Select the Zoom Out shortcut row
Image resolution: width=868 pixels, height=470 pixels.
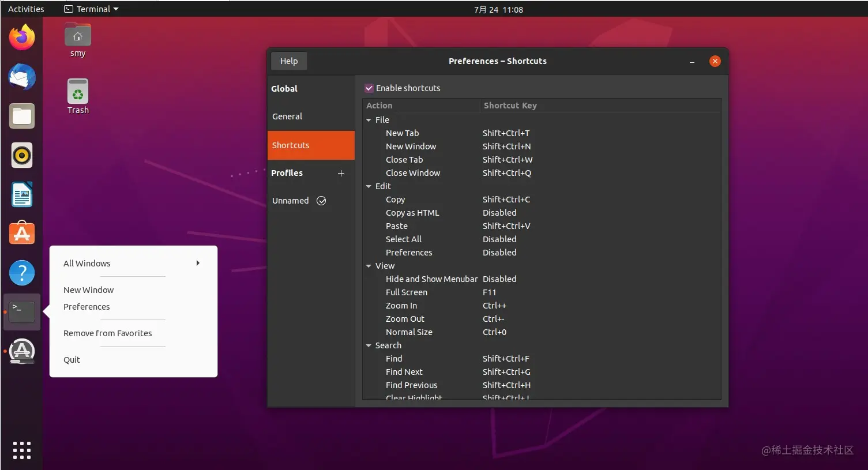542,319
